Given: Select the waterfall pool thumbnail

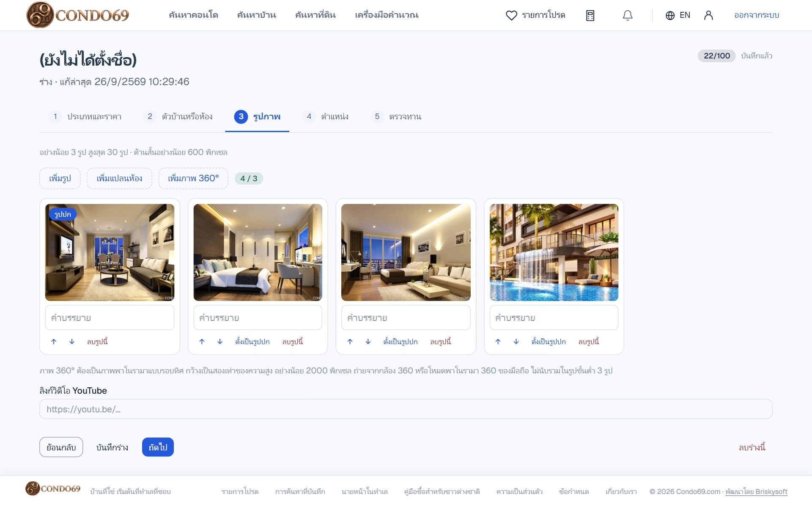Looking at the screenshot, I should [x=554, y=252].
